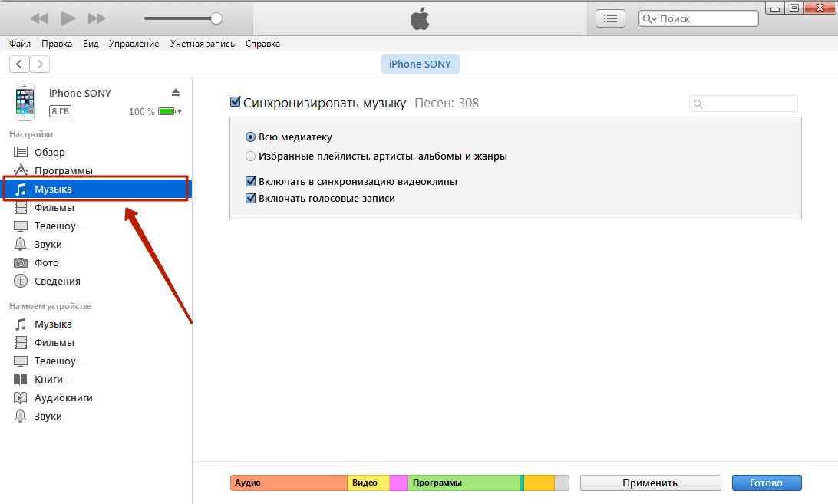Click the iPhone SONY device tab
Screen dimensions: 838x504
coord(420,64)
